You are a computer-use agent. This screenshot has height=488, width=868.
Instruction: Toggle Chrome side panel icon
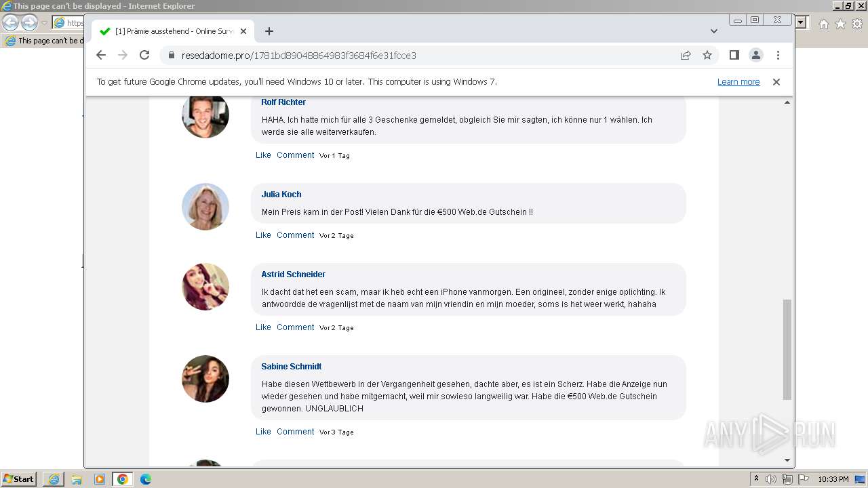tap(734, 55)
